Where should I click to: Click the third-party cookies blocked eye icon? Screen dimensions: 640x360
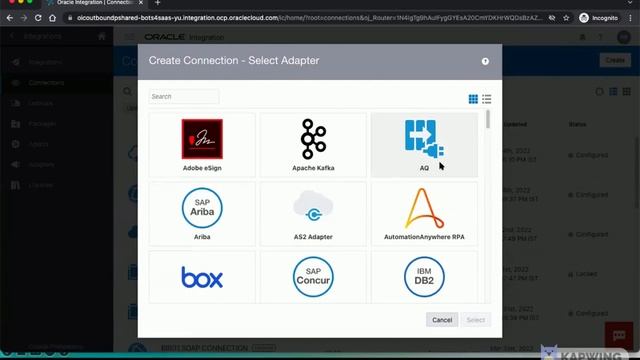552,18
